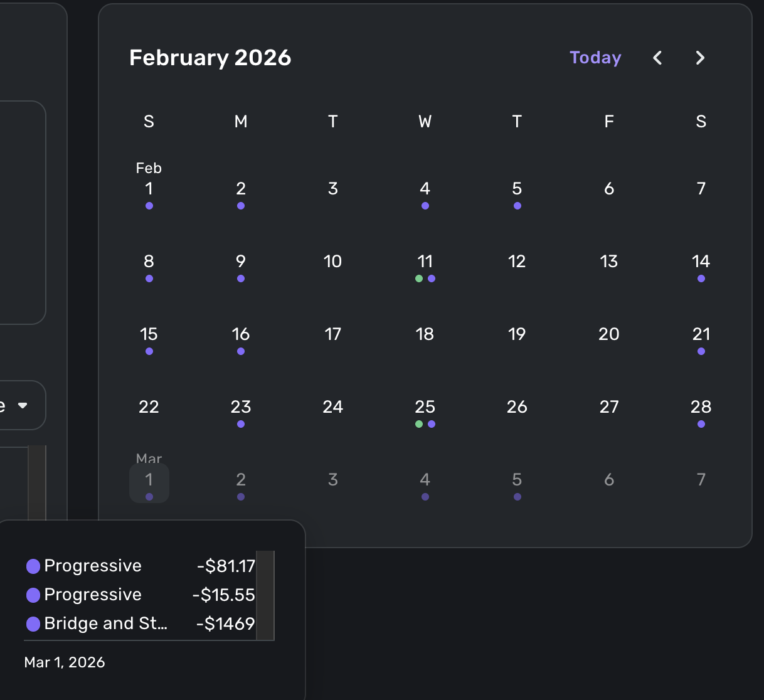This screenshot has width=764, height=700.
Task: Go to next month with right chevron
Action: pos(700,58)
